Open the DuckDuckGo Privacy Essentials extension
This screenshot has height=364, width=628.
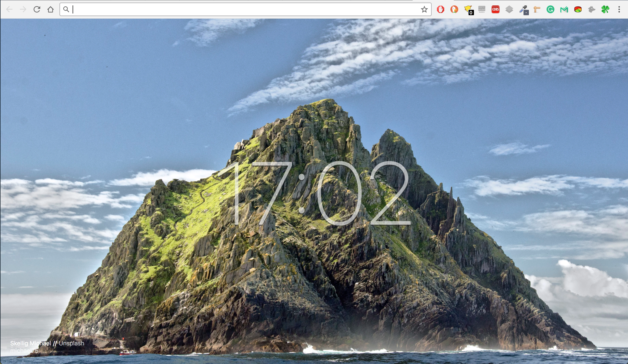coord(455,9)
